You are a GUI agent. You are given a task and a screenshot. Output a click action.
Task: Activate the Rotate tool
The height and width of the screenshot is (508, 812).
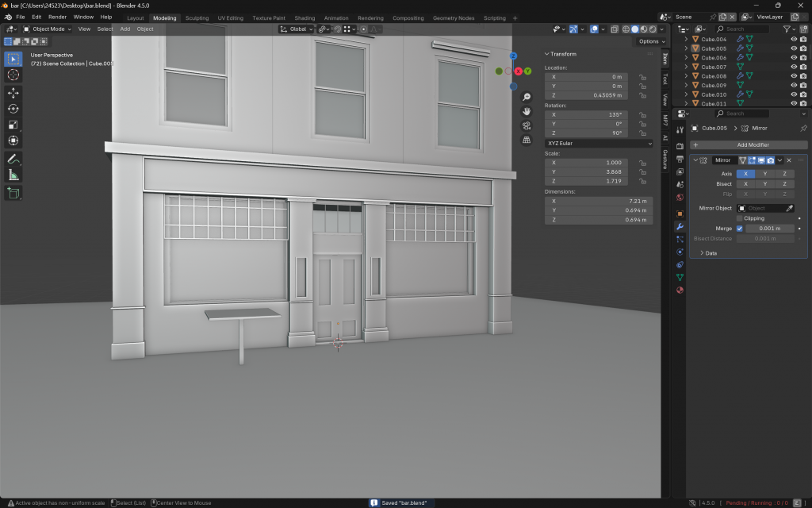[13, 109]
